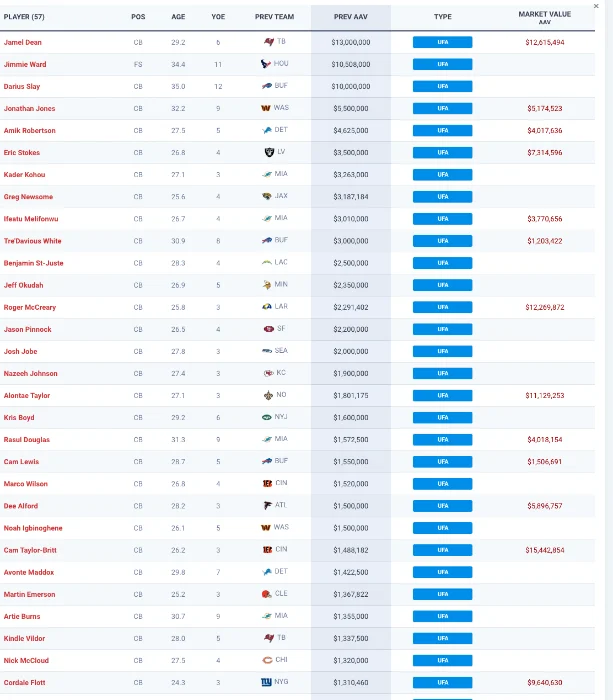Screen dimensions: 613x700
Task: Click the Seattle Seahawks logo icon
Action: pos(266,351)
